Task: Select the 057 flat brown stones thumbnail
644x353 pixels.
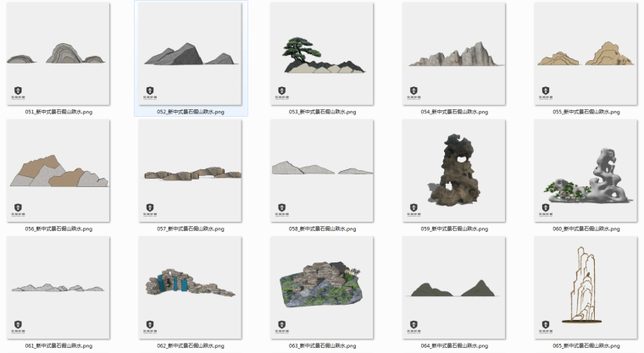Action: click(190, 171)
